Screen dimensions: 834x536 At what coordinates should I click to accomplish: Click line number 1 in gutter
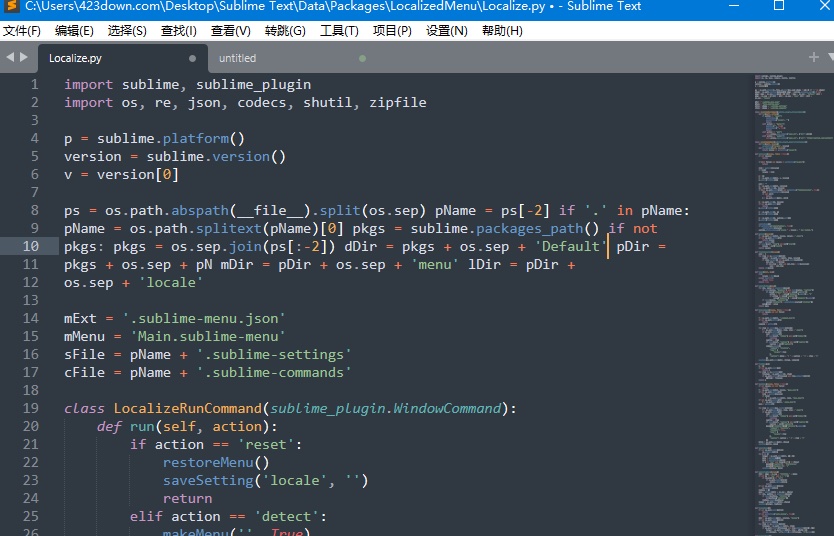coord(34,85)
